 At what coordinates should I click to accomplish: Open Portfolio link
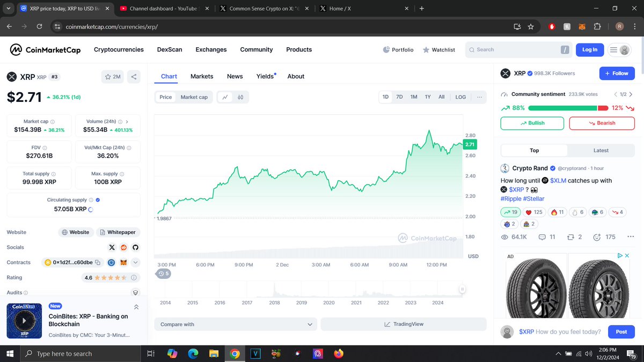coord(398,50)
